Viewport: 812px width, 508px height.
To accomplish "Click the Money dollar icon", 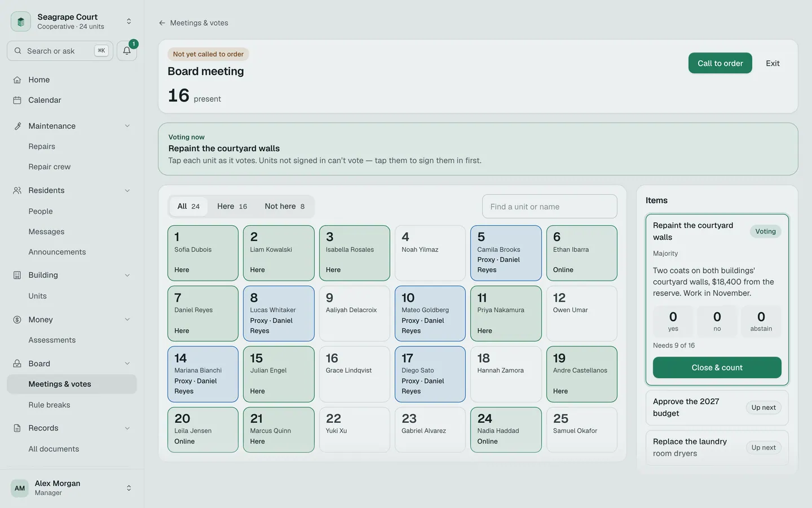I will click(17, 319).
